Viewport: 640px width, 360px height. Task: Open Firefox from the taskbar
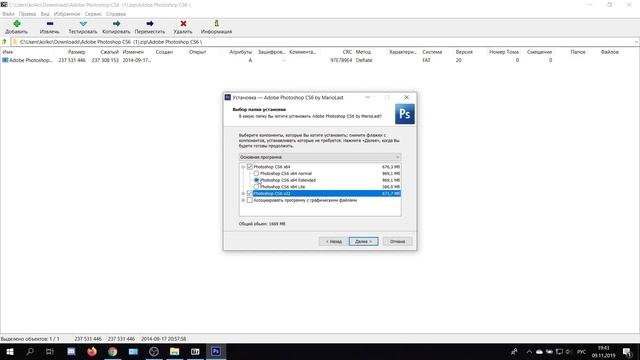pos(92,351)
